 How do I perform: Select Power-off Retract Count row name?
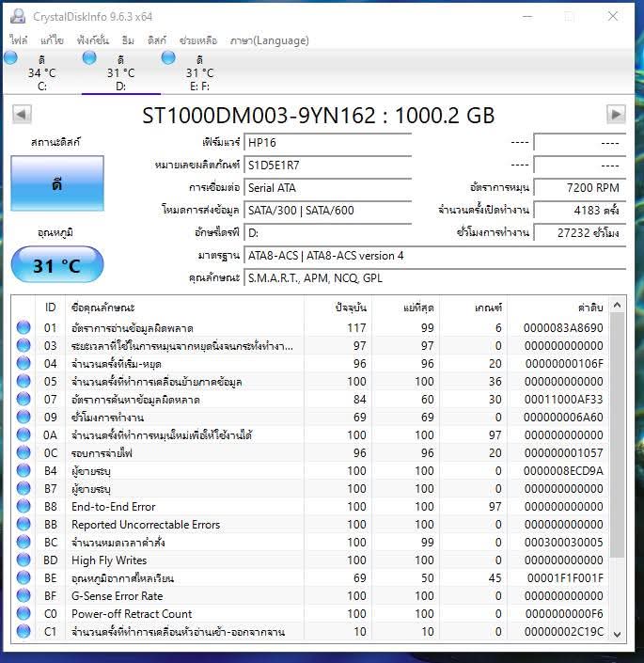click(x=132, y=613)
